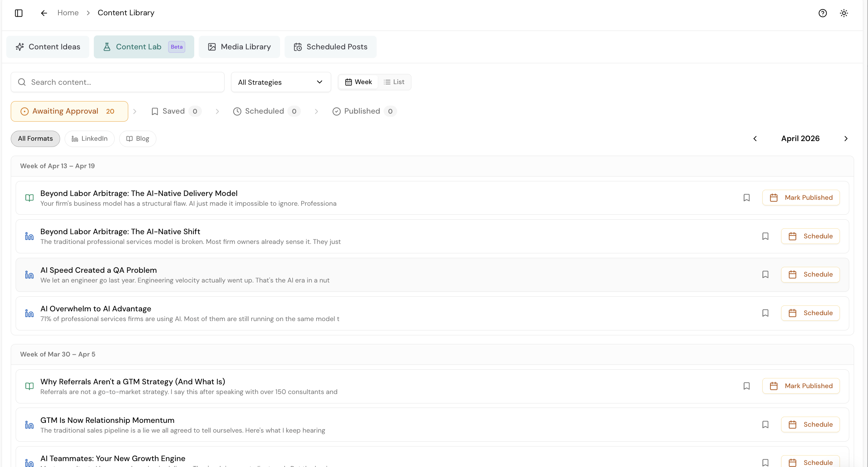Switch to the Media Library tab
Screen dimensions: 868x467
point(239,47)
